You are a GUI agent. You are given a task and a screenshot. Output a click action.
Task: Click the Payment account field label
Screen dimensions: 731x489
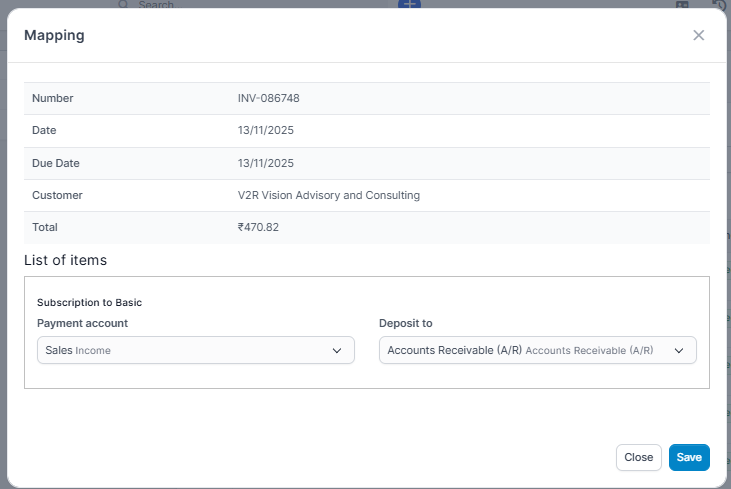(82, 323)
